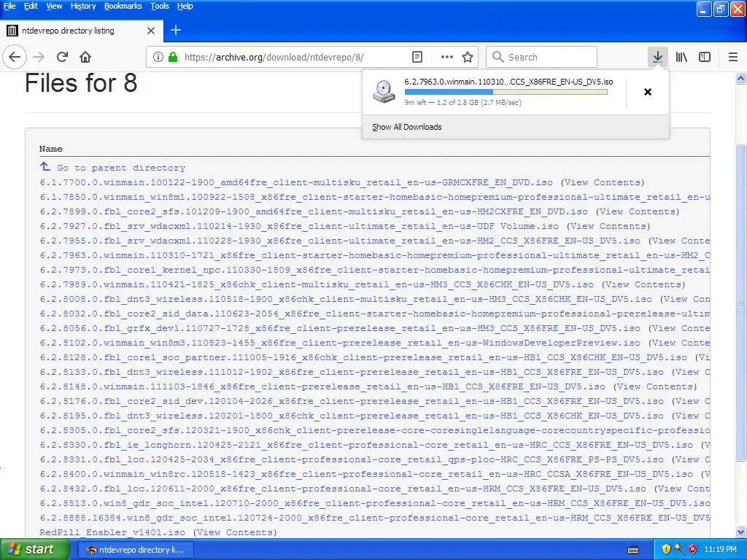Click the yellow security shield tray icon
Viewport: 747px width, 560px height.
666,550
